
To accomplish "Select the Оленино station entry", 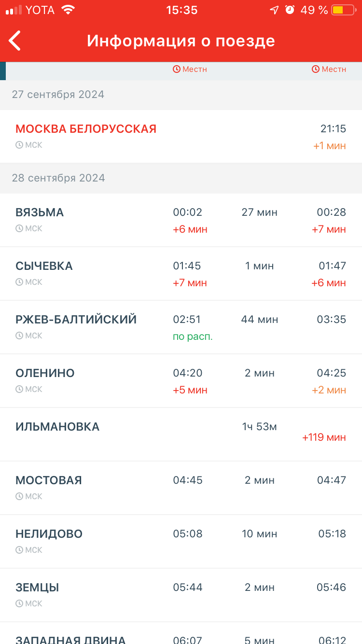I will 45,373.
